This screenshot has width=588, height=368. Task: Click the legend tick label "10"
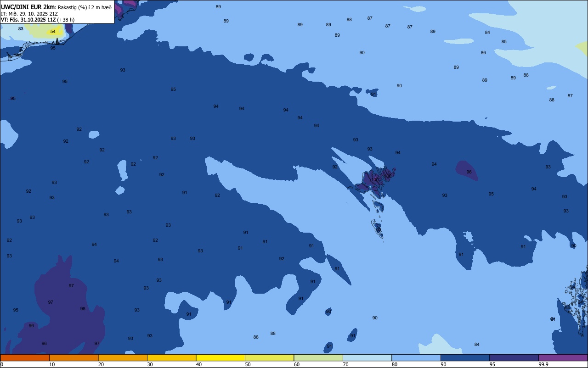pos(52,364)
